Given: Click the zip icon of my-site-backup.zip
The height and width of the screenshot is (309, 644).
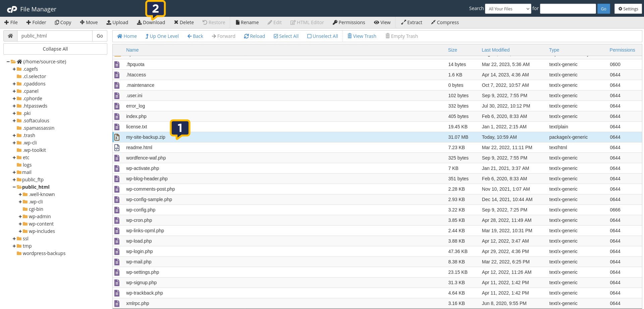Looking at the screenshot, I should 117,137.
